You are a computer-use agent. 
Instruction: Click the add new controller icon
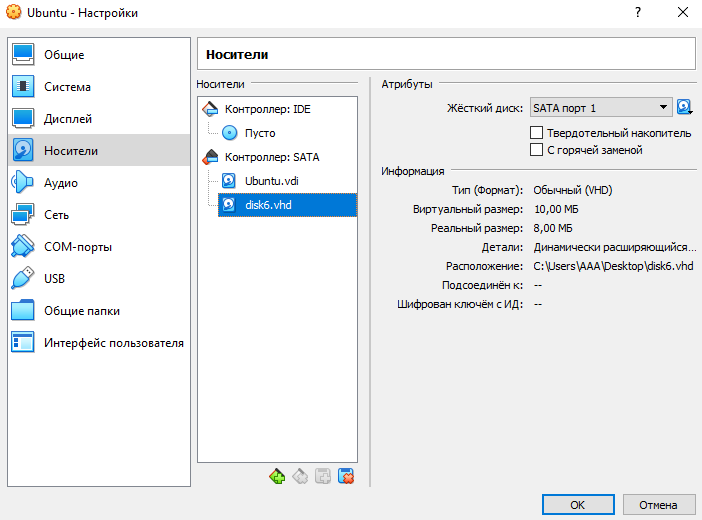click(277, 476)
